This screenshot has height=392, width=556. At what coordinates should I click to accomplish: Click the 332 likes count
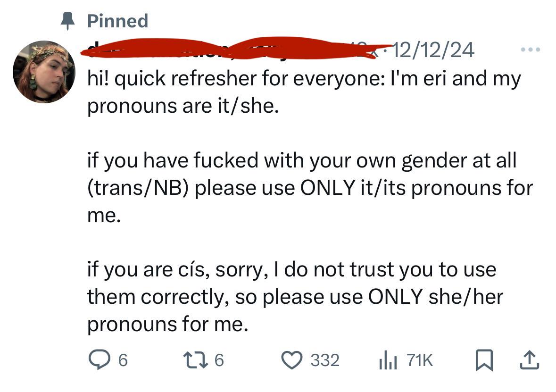pos(325,360)
